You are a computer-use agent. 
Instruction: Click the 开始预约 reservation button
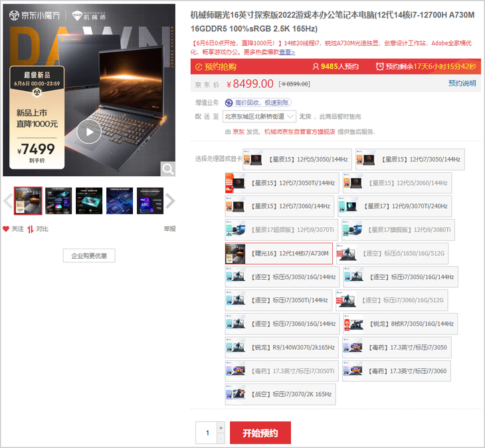coord(260,433)
